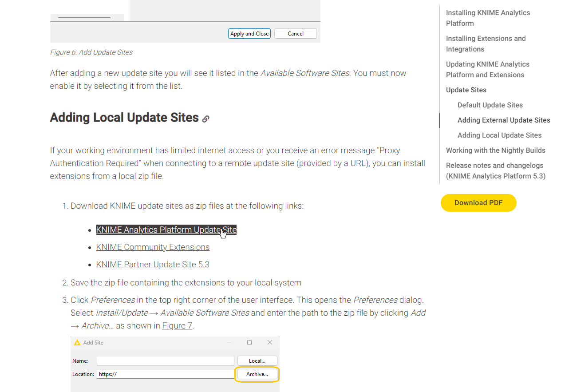Click the Cancel button
561x392 pixels.
pos(296,34)
